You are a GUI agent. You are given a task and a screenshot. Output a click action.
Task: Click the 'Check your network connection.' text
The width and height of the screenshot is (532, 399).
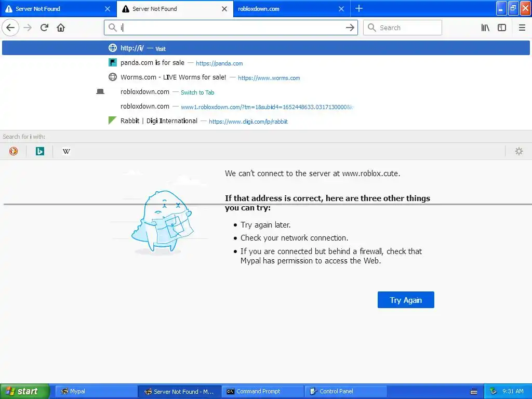[x=294, y=238]
